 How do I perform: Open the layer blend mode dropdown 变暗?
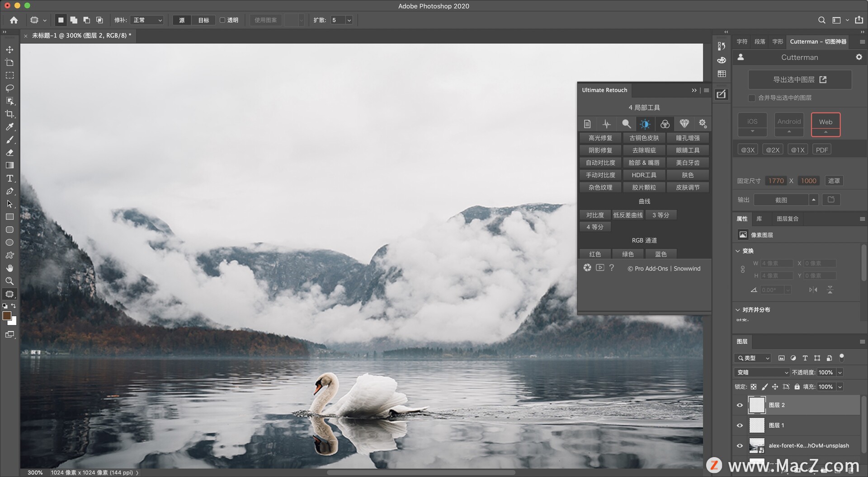pos(761,372)
